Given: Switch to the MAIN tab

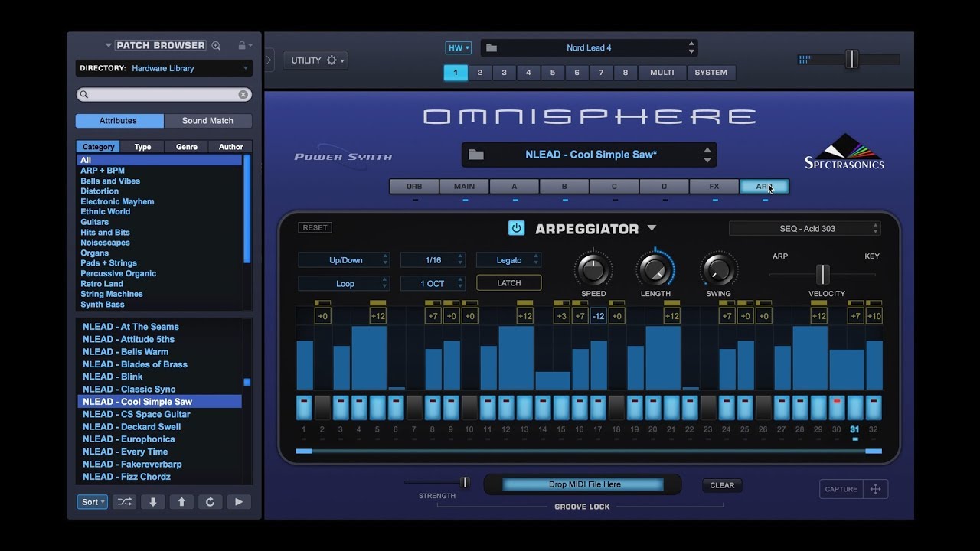Looking at the screenshot, I should coord(464,186).
